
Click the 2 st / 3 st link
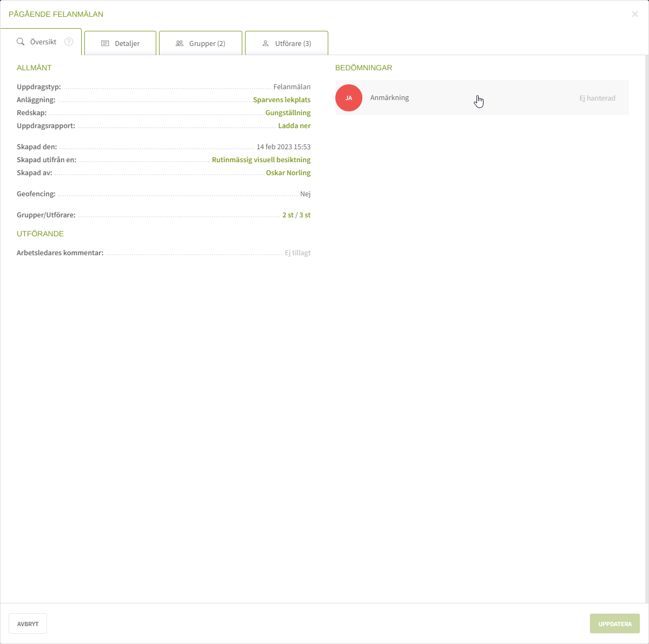(296, 215)
